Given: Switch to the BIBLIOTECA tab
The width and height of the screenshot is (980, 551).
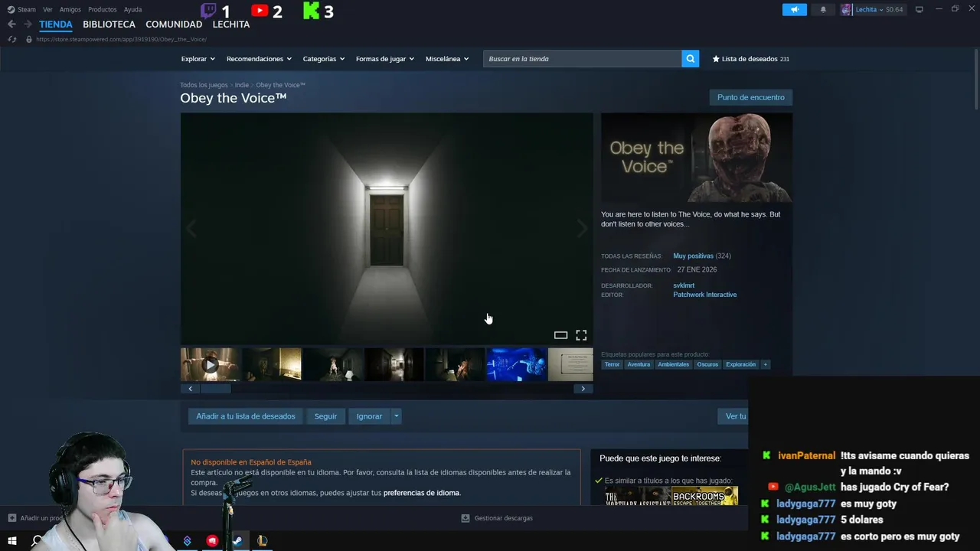Looking at the screenshot, I should coord(109,24).
